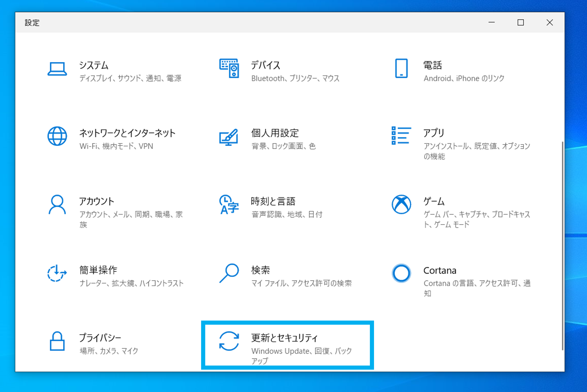Open the アカウント heading
This screenshot has height=392, width=587.
97,201
